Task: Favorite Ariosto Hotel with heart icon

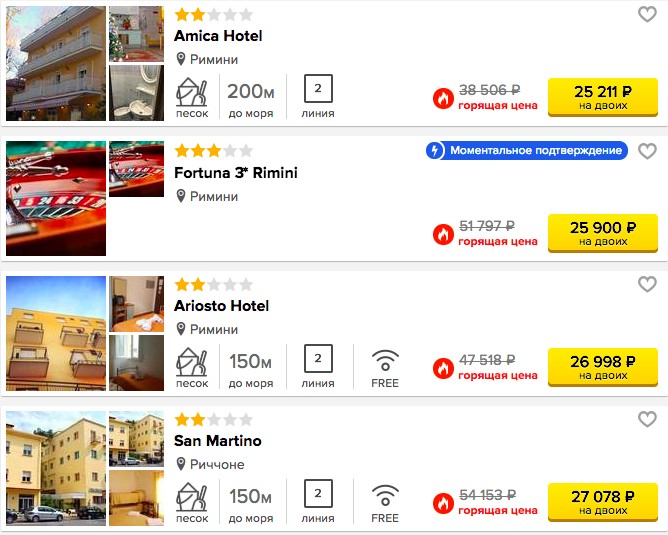Action: coord(647,284)
